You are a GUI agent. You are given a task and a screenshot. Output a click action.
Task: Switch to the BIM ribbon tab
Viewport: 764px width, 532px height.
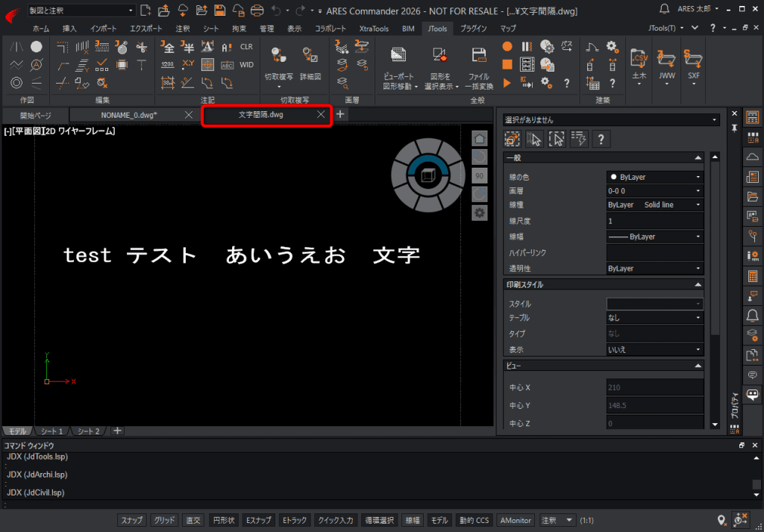point(408,29)
